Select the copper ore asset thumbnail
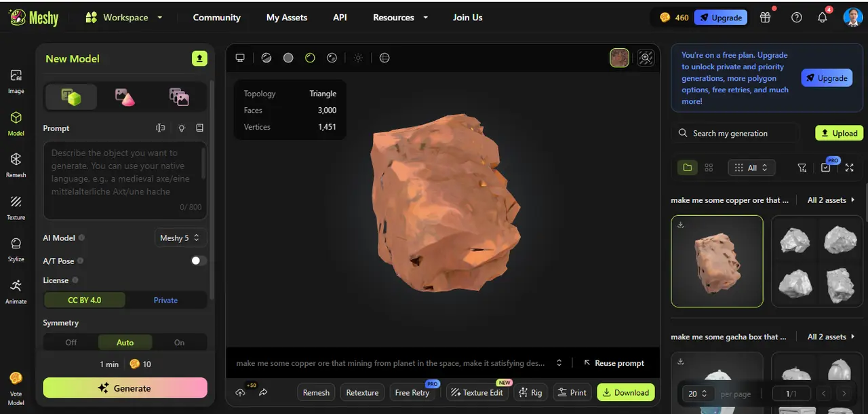This screenshot has height=414, width=868. click(717, 261)
